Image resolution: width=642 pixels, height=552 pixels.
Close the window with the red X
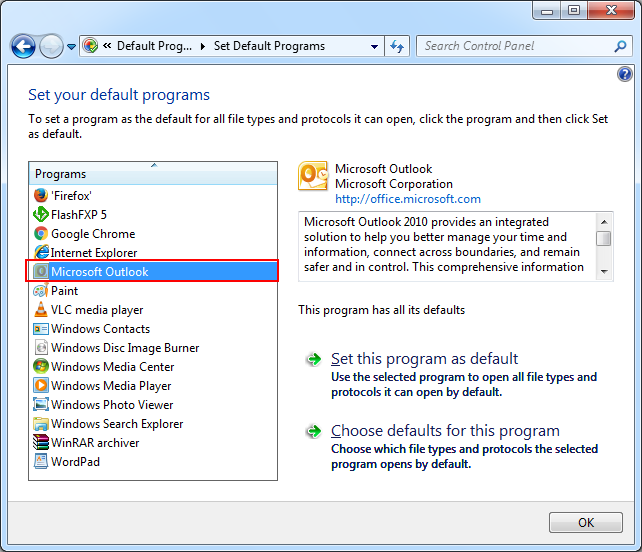(x=611, y=11)
